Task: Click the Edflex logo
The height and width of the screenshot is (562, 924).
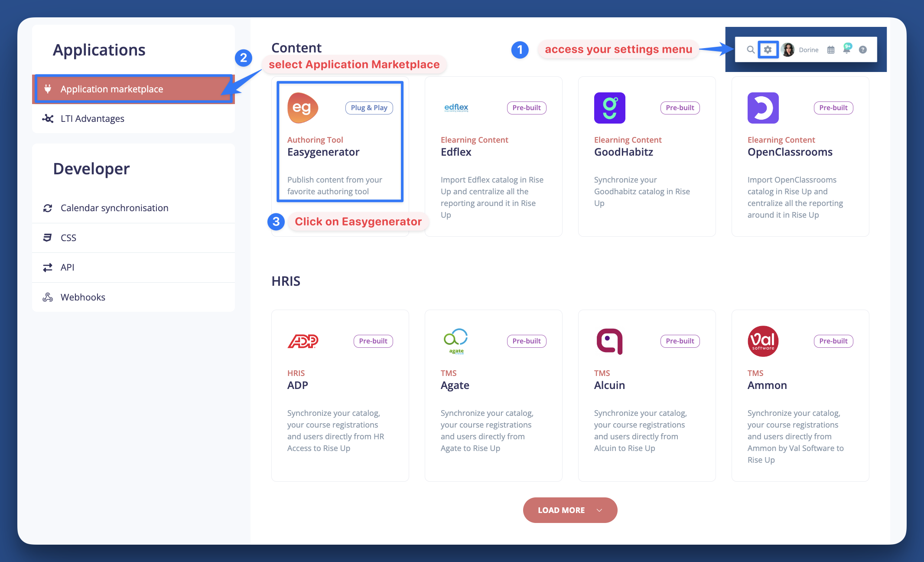Action: [456, 108]
